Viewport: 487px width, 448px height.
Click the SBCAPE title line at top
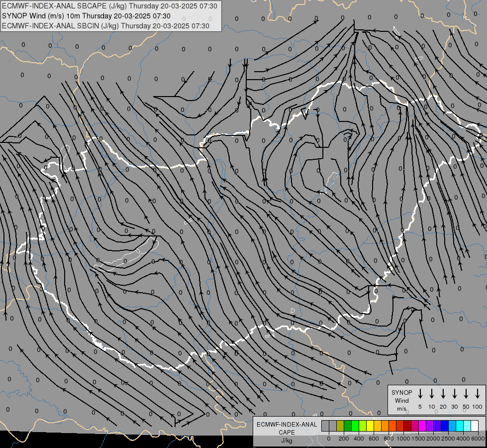click(x=109, y=6)
